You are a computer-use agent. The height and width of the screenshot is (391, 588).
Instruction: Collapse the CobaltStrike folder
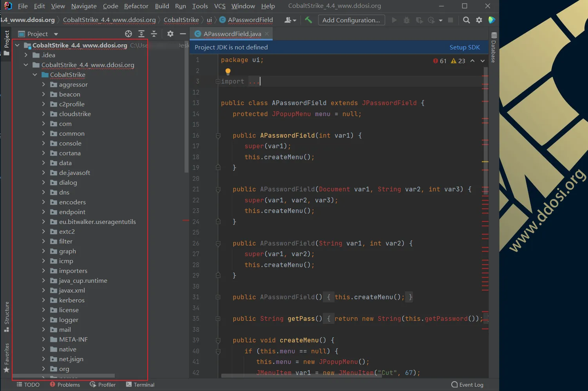click(34, 75)
